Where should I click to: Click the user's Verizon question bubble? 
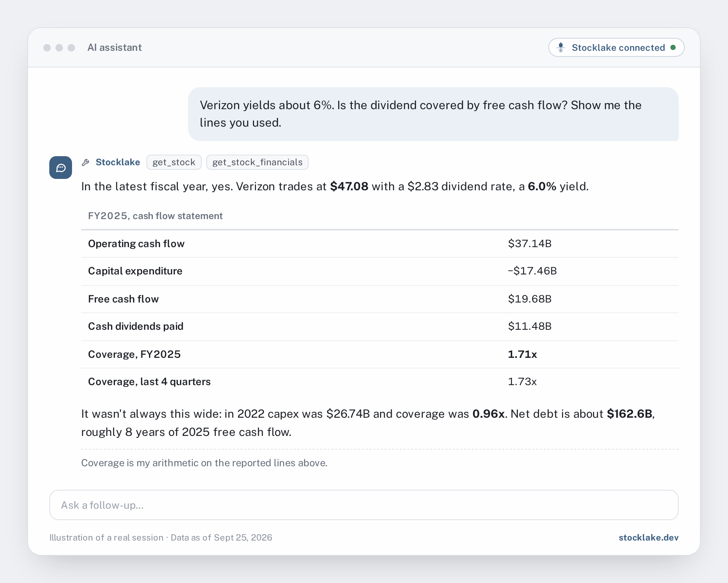pos(433,114)
